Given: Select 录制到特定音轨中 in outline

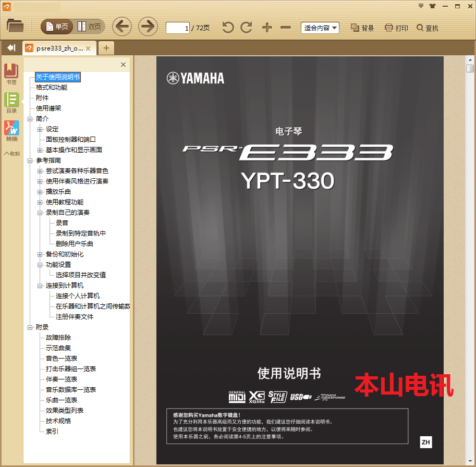Looking at the screenshot, I should 81,233.
